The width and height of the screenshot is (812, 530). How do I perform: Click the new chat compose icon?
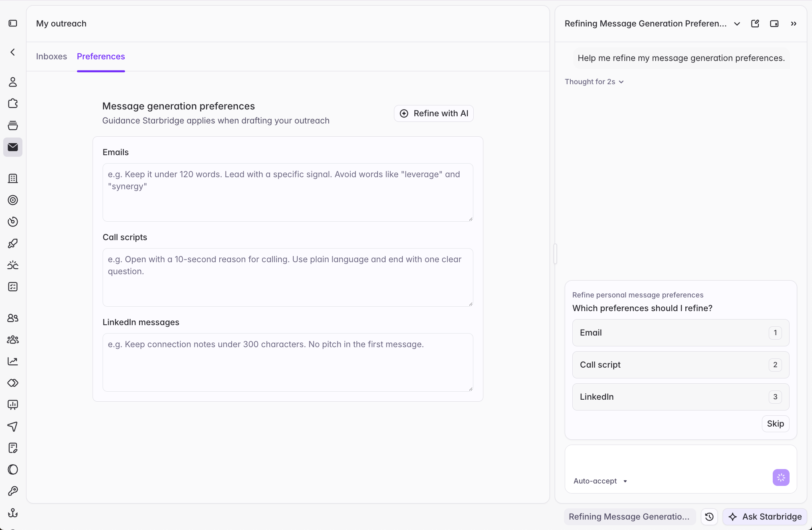pyautogui.click(x=755, y=24)
